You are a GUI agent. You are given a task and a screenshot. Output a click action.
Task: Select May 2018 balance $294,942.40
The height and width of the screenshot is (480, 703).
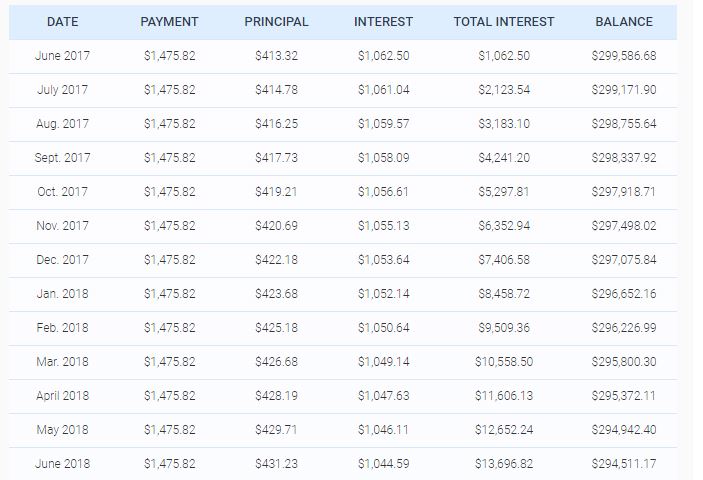point(624,430)
